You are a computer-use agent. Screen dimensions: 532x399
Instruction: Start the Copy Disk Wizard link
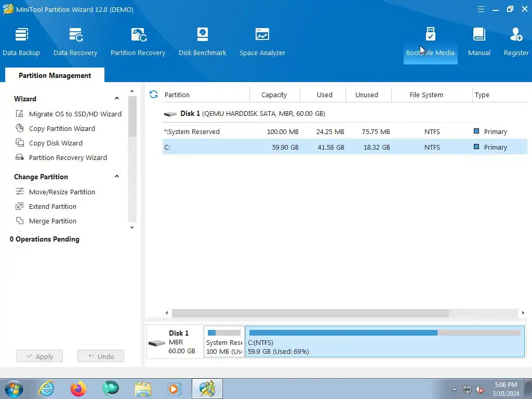[x=56, y=143]
